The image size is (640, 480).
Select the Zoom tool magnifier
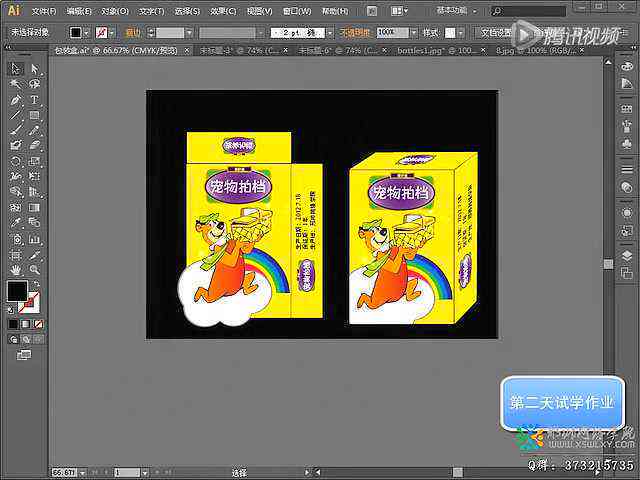point(34,269)
